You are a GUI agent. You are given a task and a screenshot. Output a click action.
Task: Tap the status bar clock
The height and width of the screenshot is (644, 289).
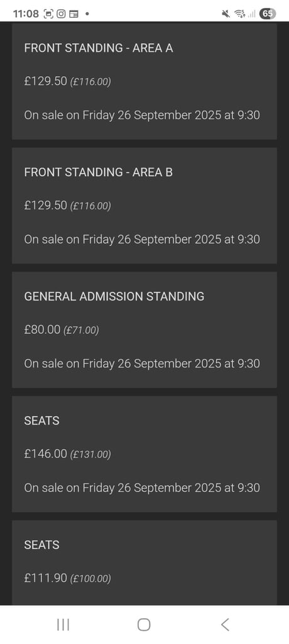pyautogui.click(x=26, y=14)
